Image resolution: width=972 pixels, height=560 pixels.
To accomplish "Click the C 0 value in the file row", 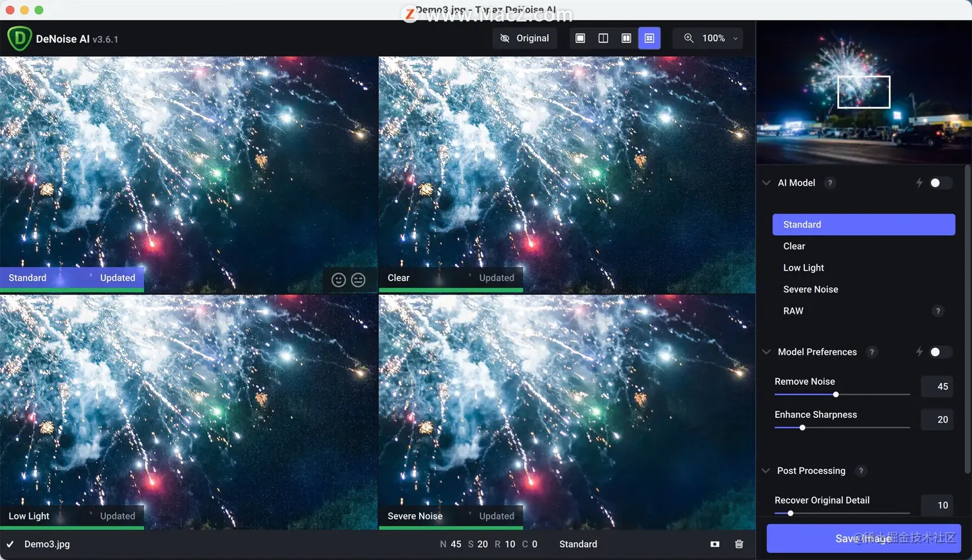I will (530, 544).
